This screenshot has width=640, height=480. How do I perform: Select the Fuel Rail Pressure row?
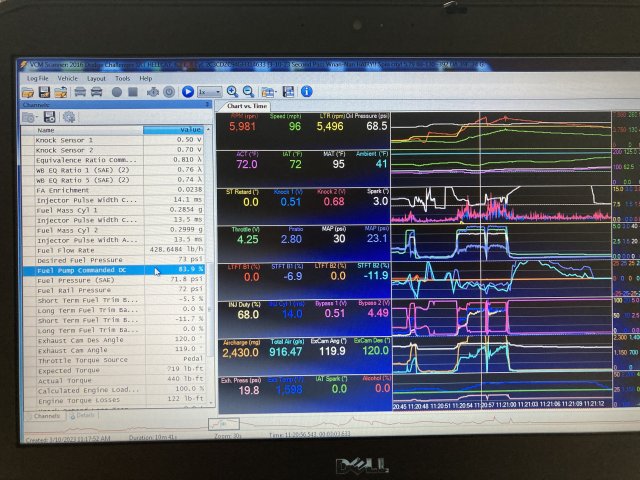(113, 290)
